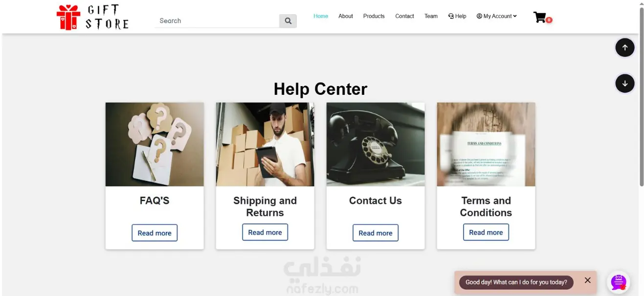
Task: Click the scroll-down arrow button
Action: click(624, 83)
